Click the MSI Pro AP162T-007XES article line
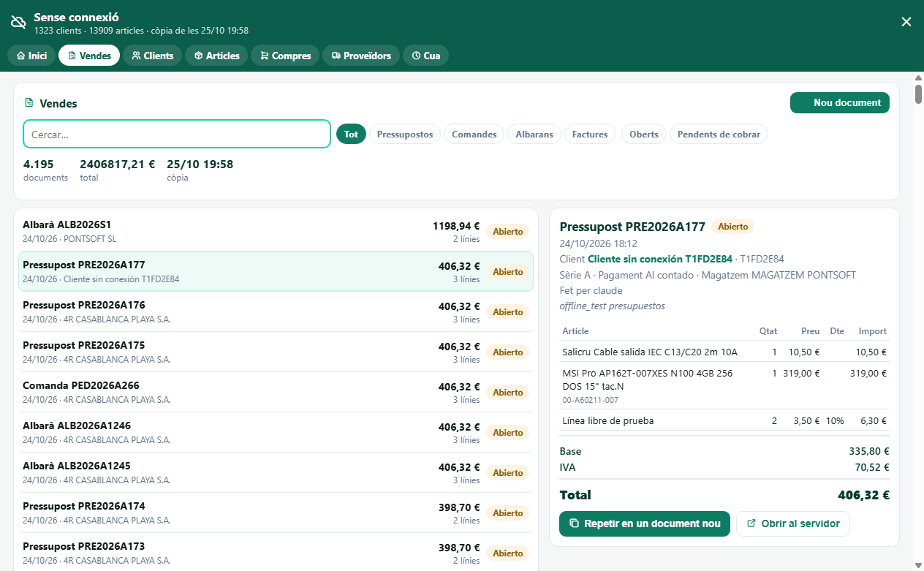 click(724, 386)
